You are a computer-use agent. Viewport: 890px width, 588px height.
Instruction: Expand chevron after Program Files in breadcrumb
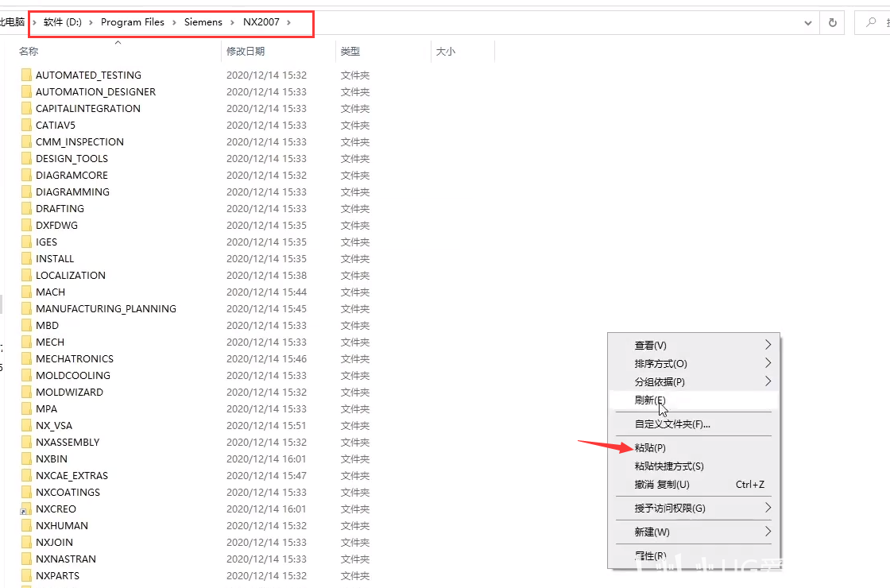pyautogui.click(x=174, y=22)
